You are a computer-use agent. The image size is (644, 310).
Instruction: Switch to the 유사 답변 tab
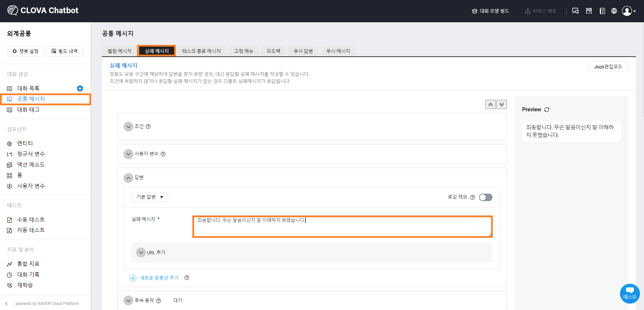tap(303, 51)
